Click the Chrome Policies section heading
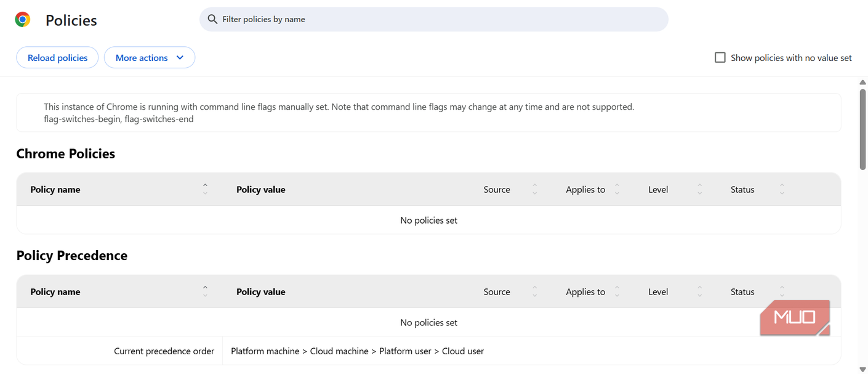This screenshot has width=868, height=374. 66,153
